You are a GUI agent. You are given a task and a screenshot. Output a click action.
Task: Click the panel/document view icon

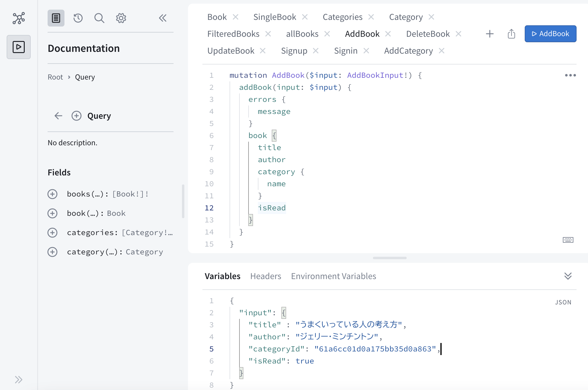pos(55,18)
